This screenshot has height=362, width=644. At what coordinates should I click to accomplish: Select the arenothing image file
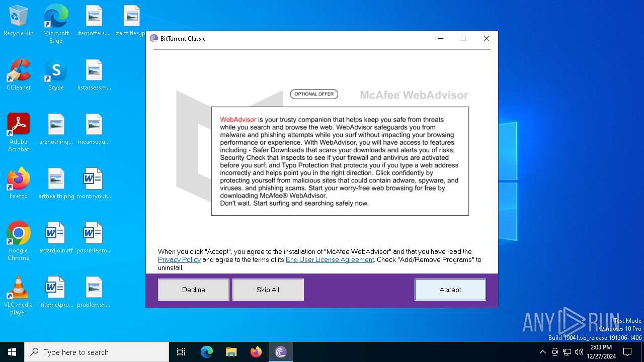pos(56,130)
